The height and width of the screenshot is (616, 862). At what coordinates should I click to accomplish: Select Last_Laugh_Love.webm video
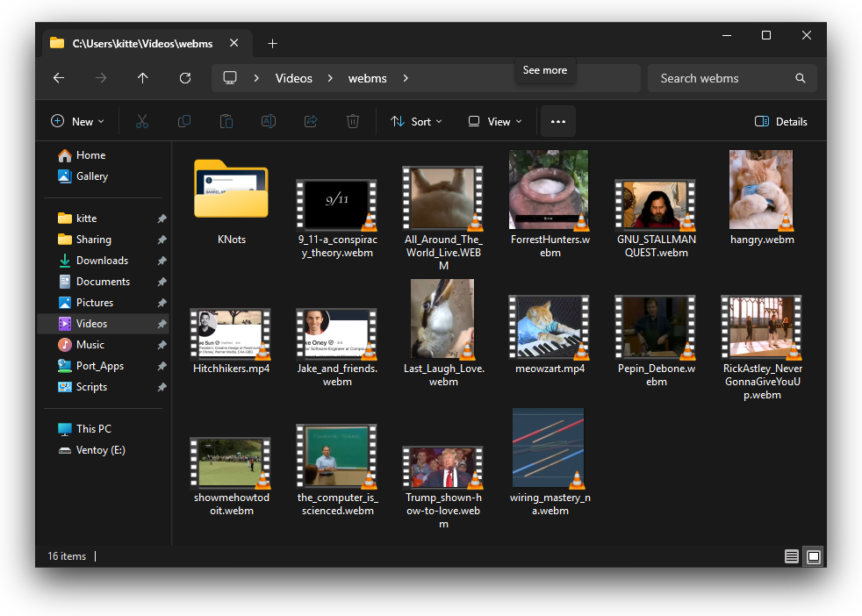click(x=443, y=333)
